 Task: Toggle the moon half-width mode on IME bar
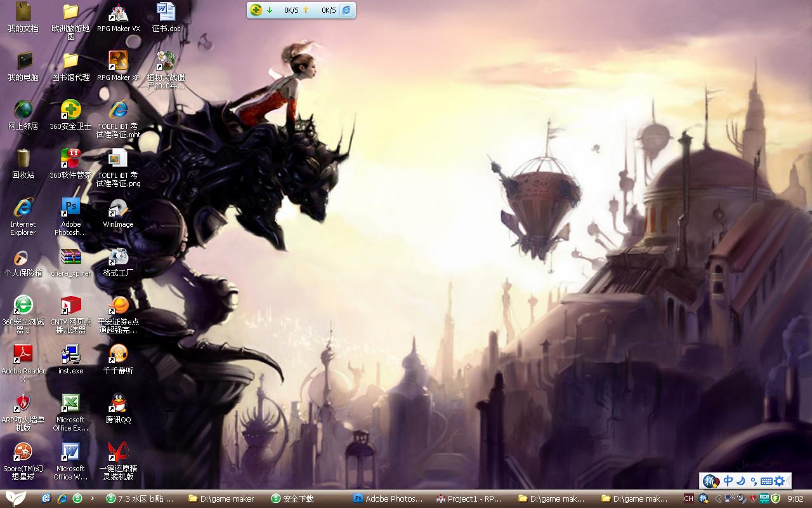coord(740,481)
